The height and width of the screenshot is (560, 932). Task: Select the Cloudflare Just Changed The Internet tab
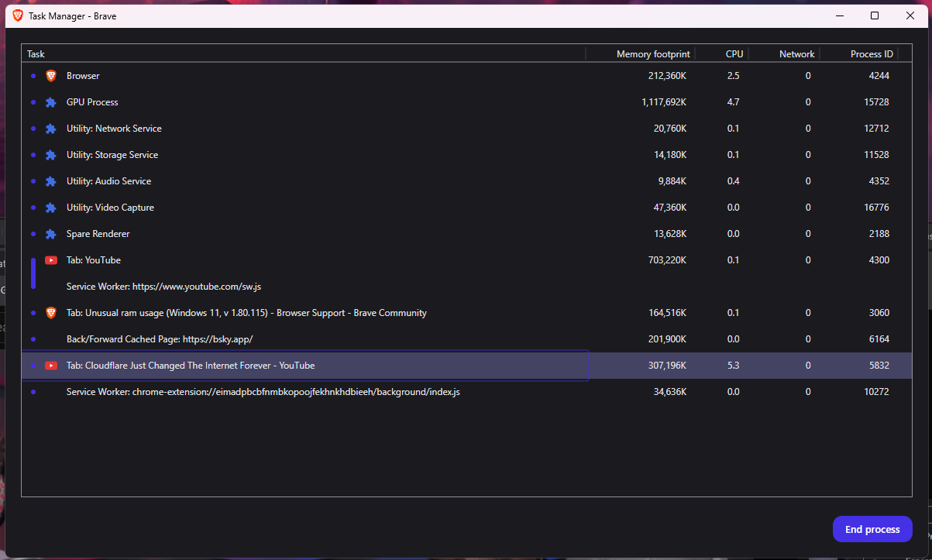(466, 366)
